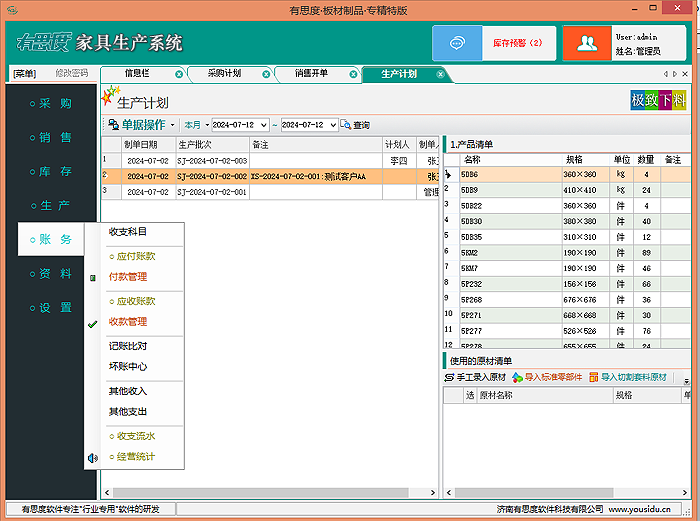Close the 信息栏 tab
This screenshot has height=521, width=700.
(x=179, y=74)
